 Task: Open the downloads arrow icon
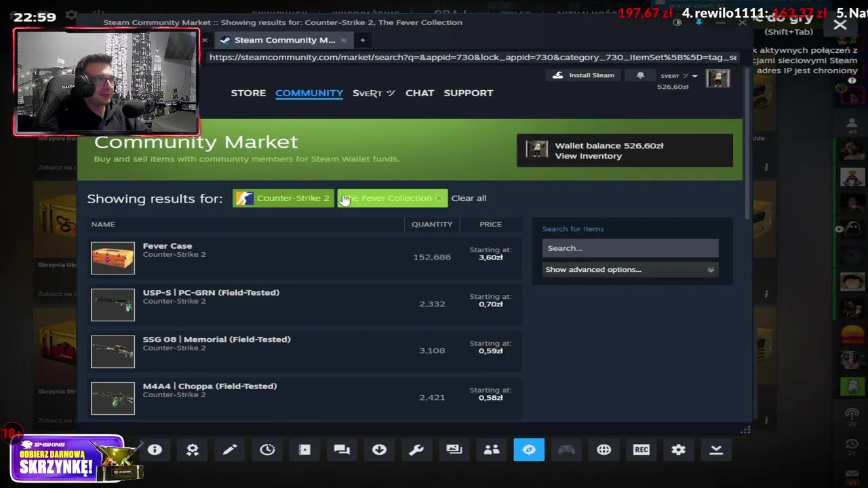[x=379, y=450]
